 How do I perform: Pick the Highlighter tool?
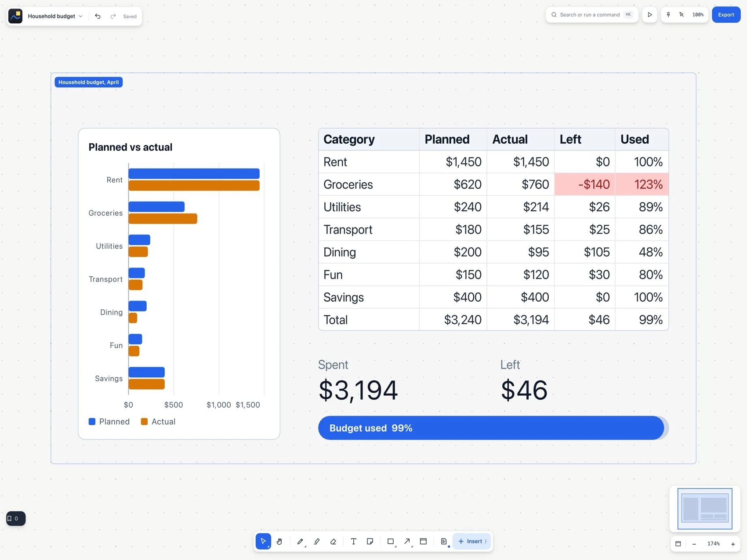click(x=317, y=541)
